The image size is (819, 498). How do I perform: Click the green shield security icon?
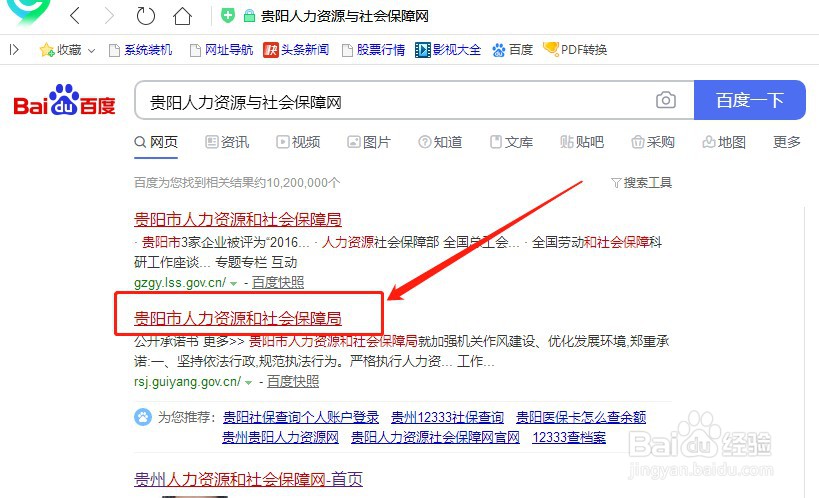pyautogui.click(x=228, y=16)
